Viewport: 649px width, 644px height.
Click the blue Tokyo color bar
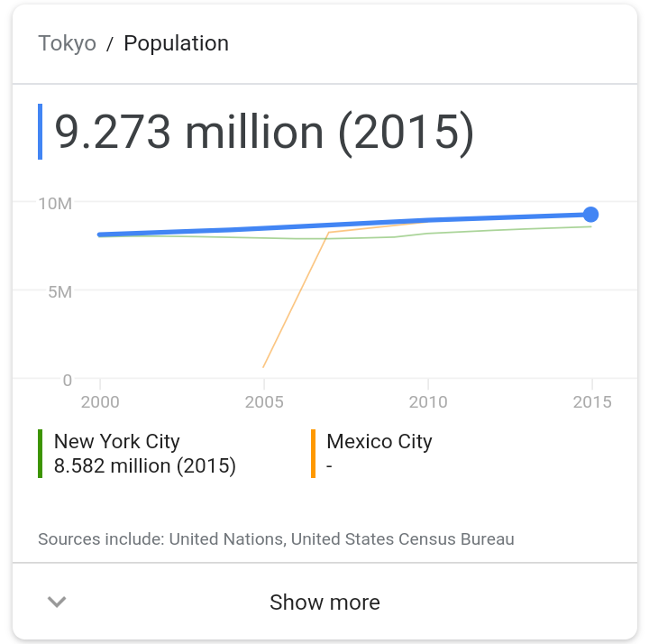(x=41, y=132)
